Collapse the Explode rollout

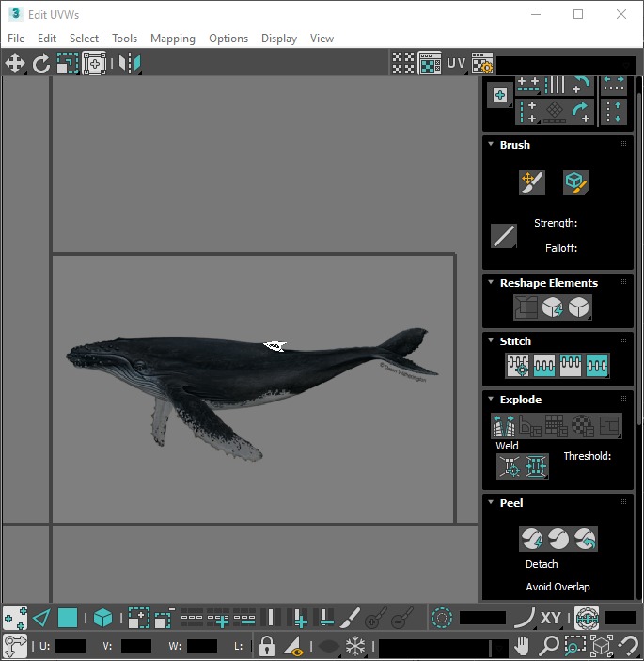point(491,399)
